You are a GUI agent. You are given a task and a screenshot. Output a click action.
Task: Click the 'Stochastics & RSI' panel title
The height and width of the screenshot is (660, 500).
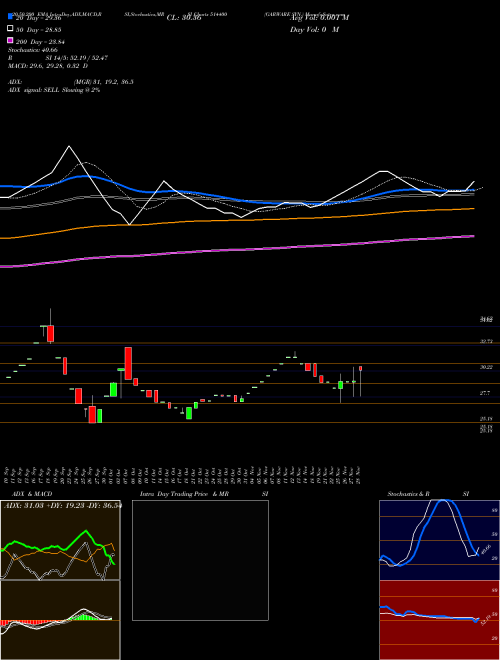(x=428, y=494)
